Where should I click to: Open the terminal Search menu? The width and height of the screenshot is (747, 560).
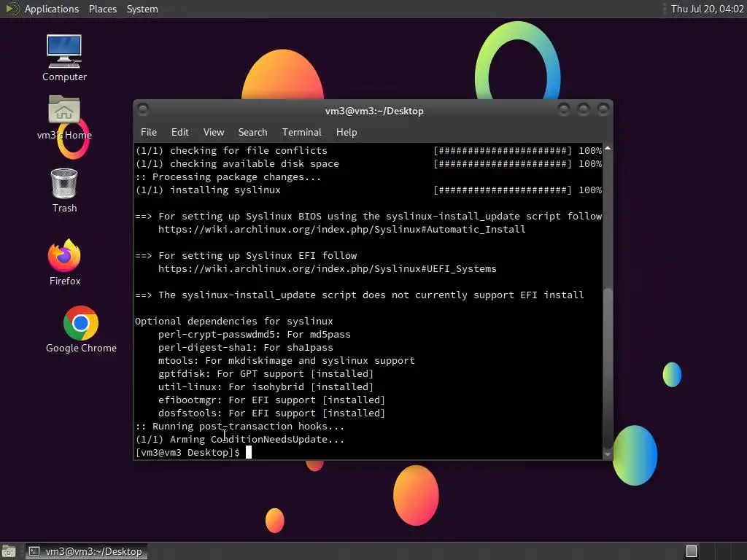[x=252, y=133]
